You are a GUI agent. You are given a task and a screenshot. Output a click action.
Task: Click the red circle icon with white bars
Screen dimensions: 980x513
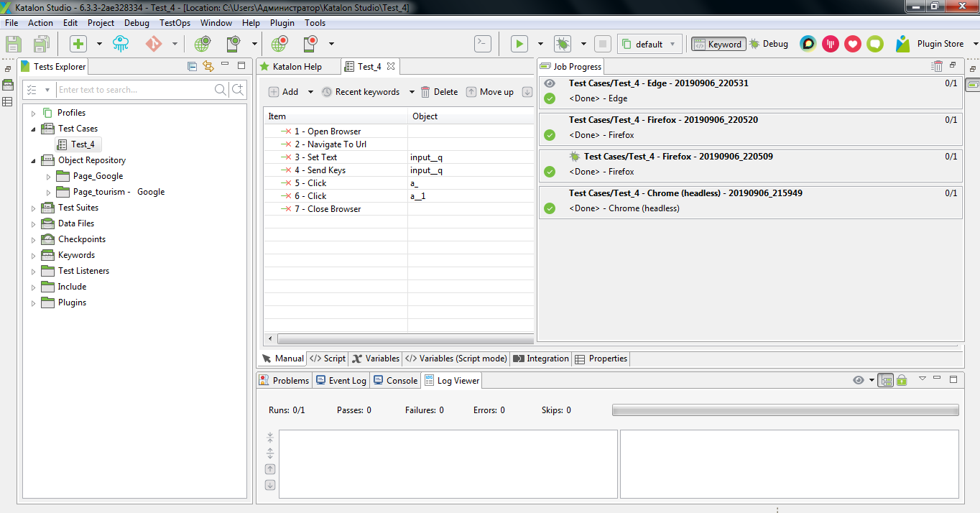pyautogui.click(x=831, y=44)
